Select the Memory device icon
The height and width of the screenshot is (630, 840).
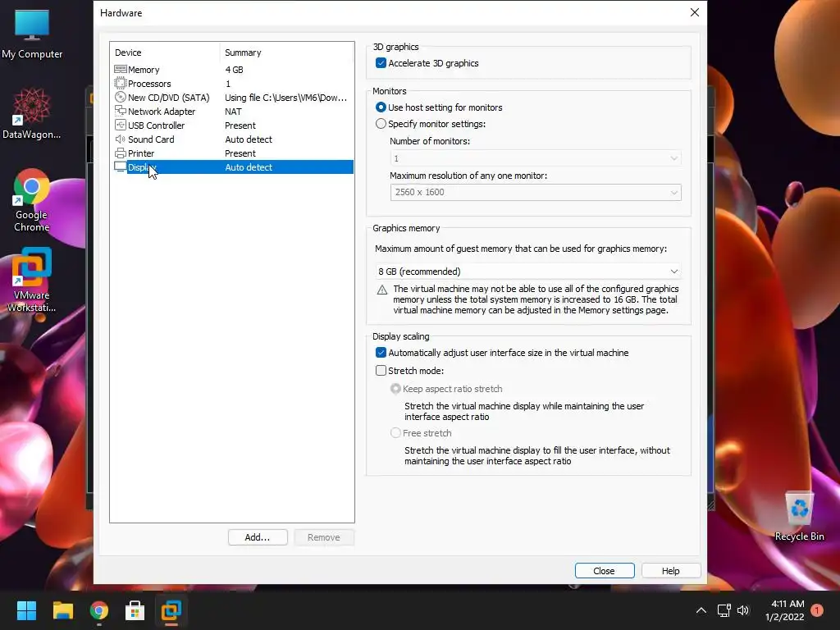click(121, 70)
